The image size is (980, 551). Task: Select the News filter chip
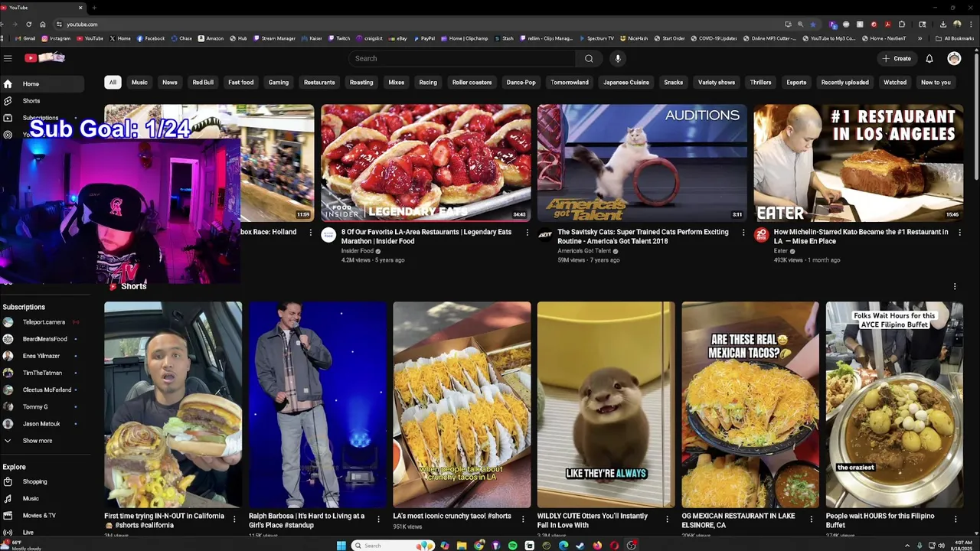170,83
